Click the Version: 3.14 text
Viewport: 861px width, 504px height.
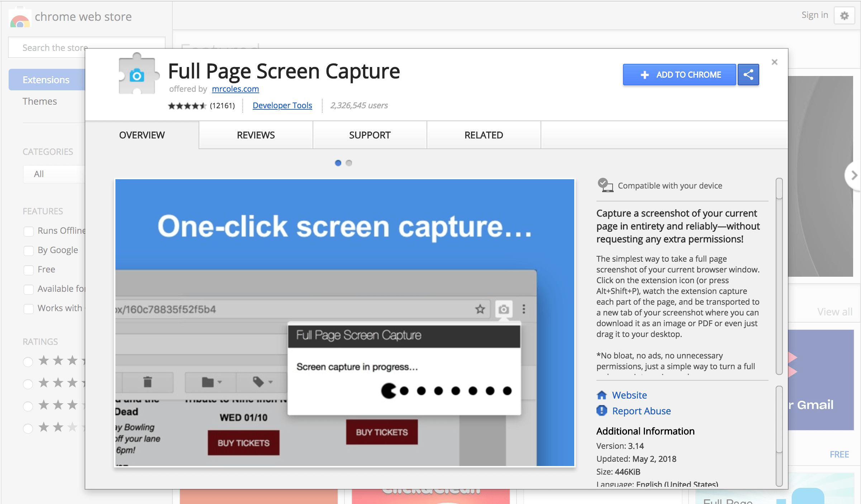[620, 446]
